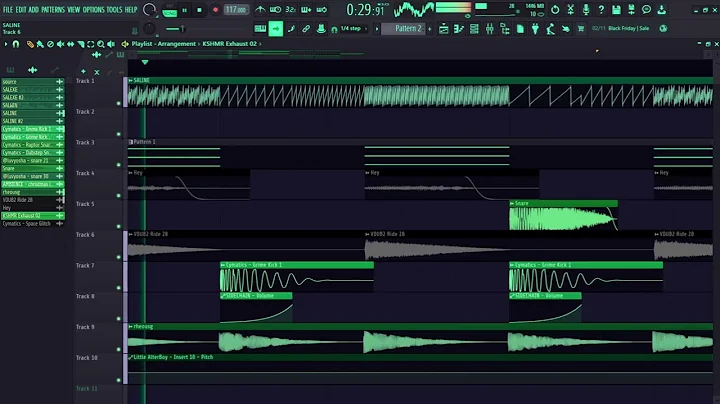Select 'VDUB2 Ride 28' in picker list
Screen dimensions: 720x404
coord(33,200)
